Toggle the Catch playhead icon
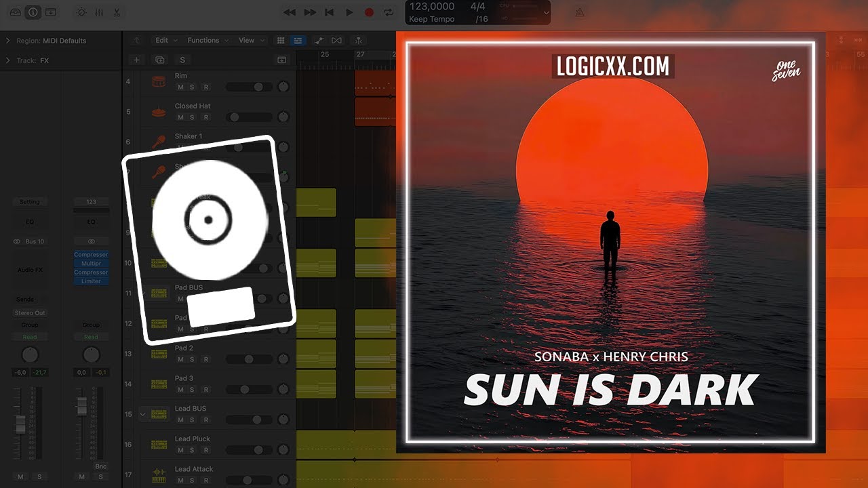Viewport: 868px width, 488px height. [357, 40]
